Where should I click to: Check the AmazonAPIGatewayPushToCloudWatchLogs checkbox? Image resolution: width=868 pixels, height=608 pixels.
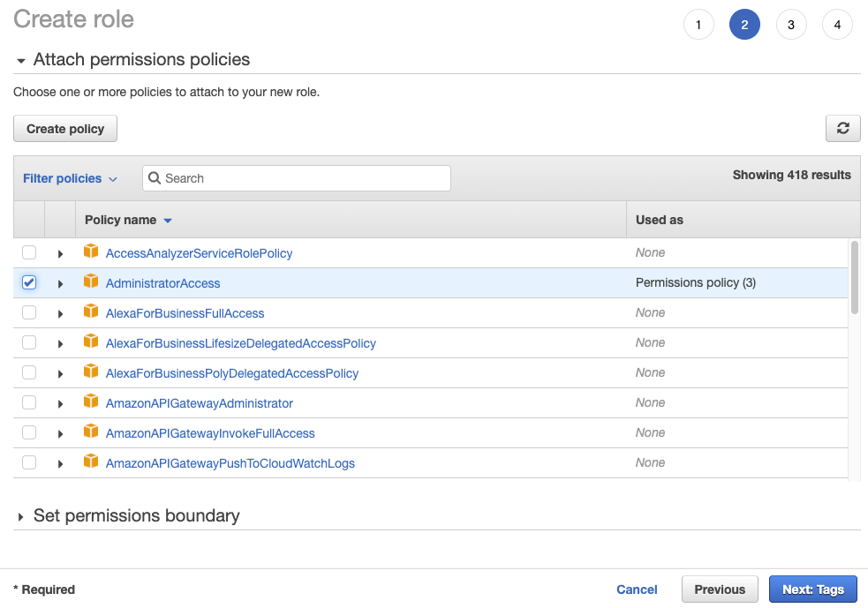click(29, 462)
